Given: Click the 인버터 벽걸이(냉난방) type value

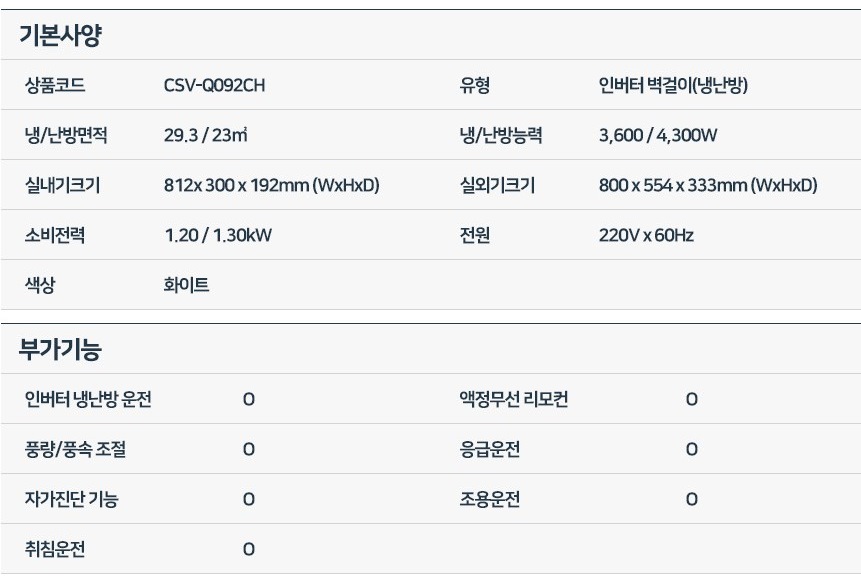Looking at the screenshot, I should 673,86.
